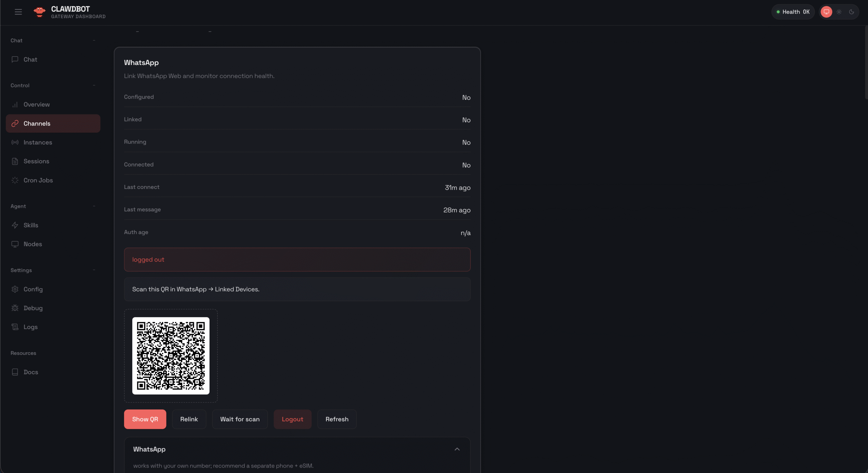Viewport: 868px width, 473px height.
Task: Go to Sessions page
Action: (36, 161)
